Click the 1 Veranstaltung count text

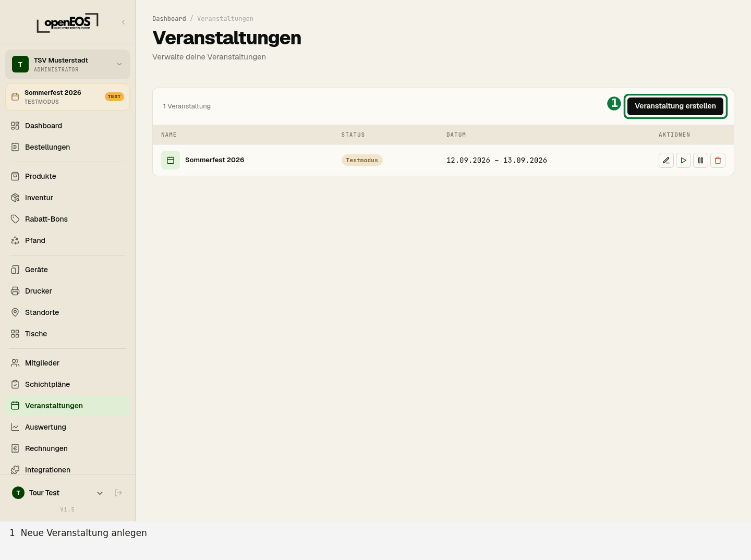[x=187, y=106]
